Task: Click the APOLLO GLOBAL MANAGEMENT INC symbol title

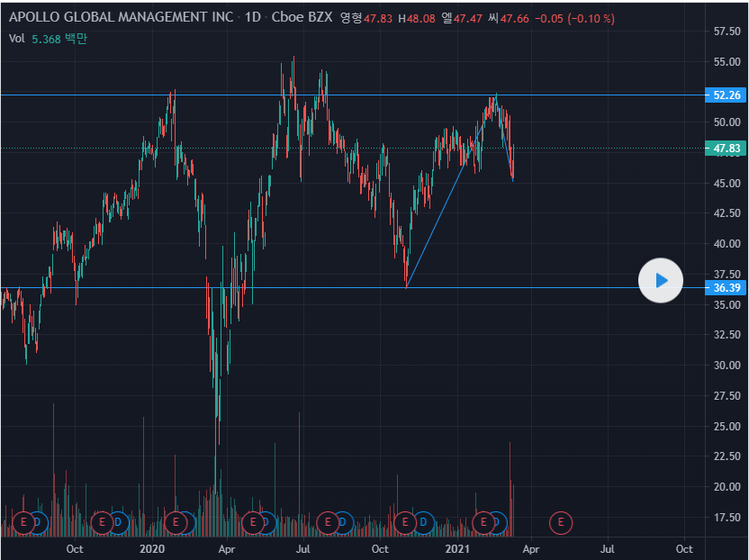Action: 121,18
